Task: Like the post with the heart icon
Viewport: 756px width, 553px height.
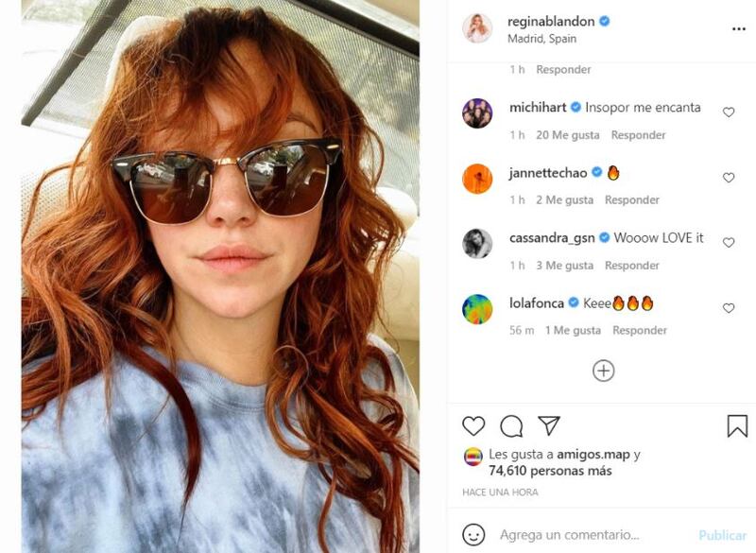Action: [473, 426]
